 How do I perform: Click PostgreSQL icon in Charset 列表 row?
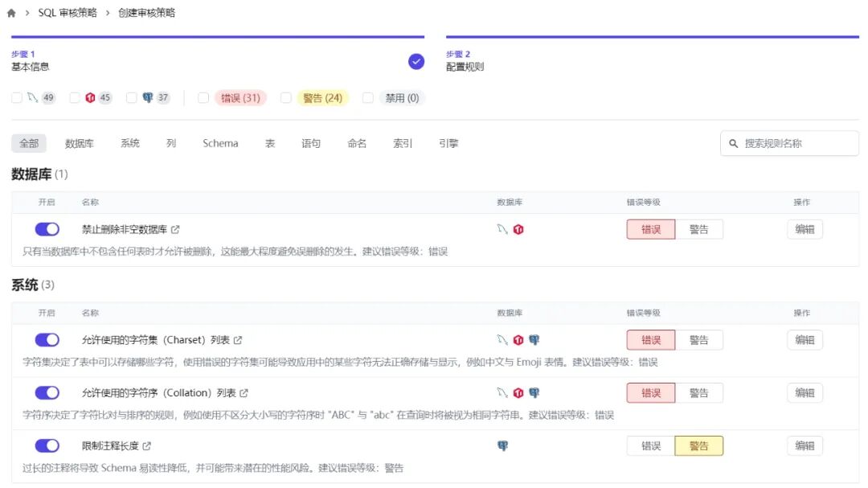pyautogui.click(x=534, y=340)
